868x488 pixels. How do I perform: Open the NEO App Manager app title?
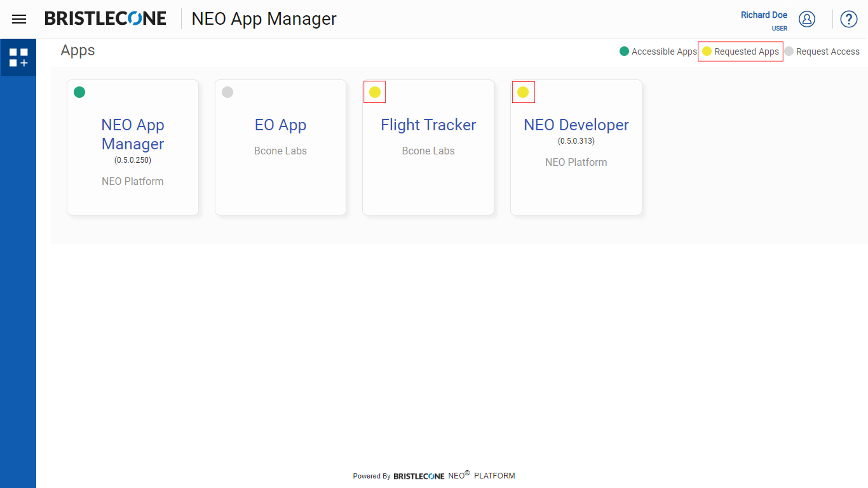coord(133,134)
